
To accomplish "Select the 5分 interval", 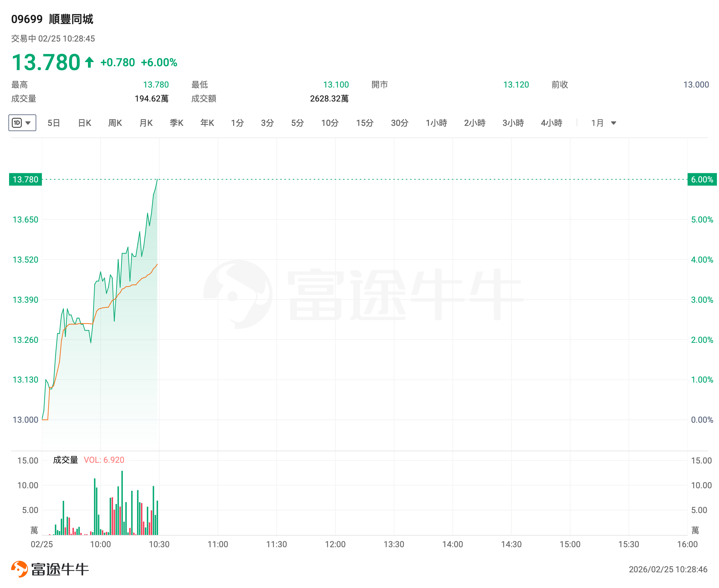I will [297, 123].
